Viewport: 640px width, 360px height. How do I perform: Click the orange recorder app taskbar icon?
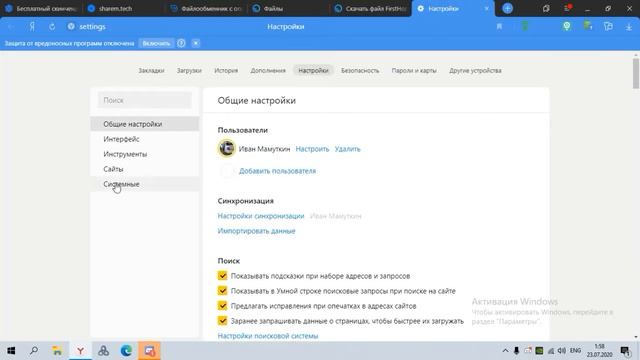(x=149, y=351)
